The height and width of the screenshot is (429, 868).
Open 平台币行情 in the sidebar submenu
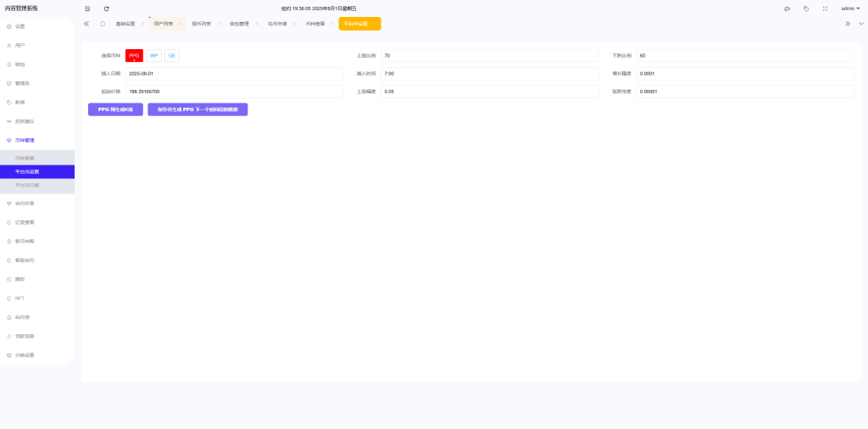(x=27, y=185)
